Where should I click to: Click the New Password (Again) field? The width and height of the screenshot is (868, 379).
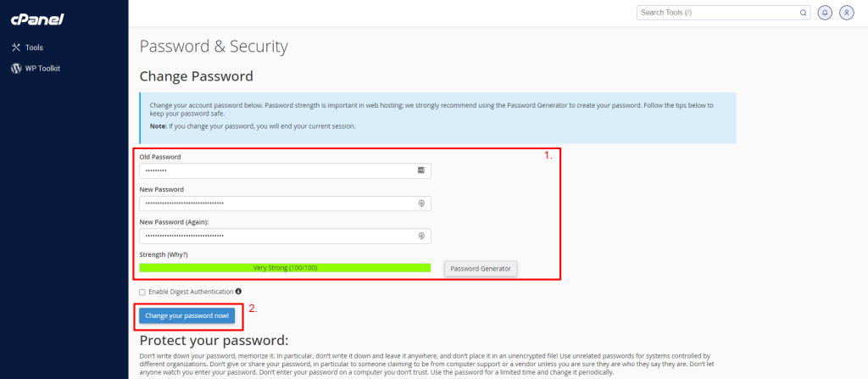click(x=285, y=236)
